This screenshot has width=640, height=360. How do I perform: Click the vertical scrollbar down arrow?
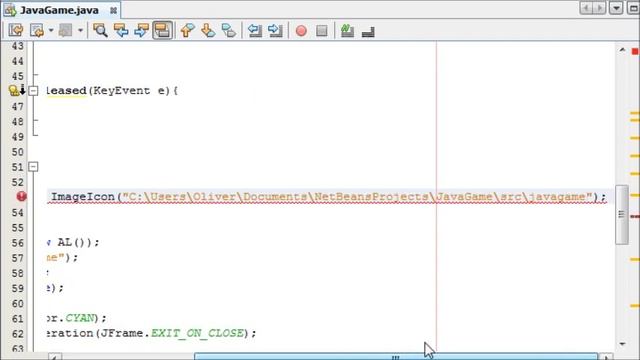click(622, 344)
